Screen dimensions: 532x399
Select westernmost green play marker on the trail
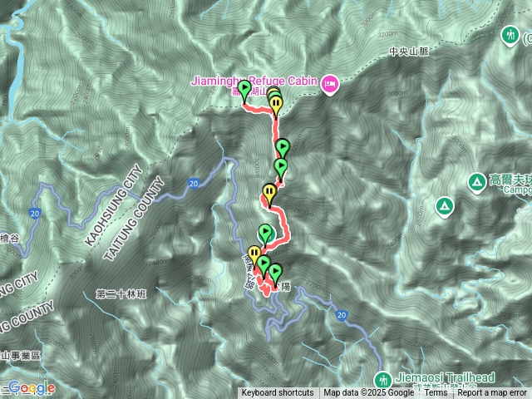pyautogui.click(x=244, y=88)
